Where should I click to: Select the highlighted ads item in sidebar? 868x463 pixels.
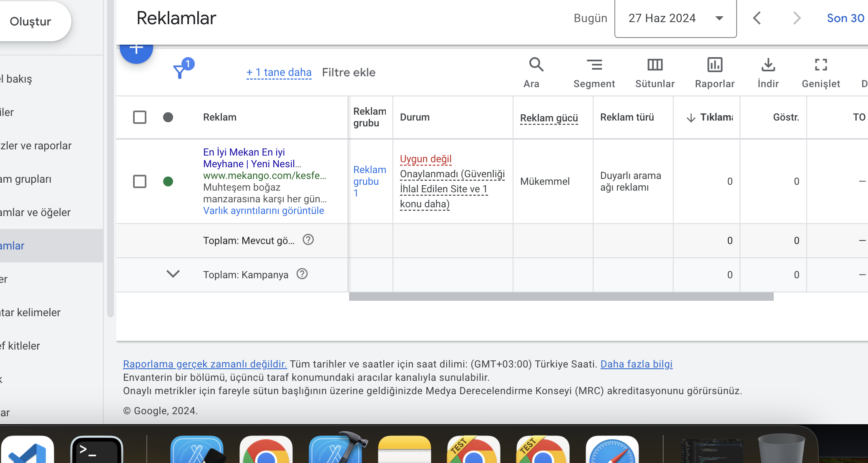52,246
